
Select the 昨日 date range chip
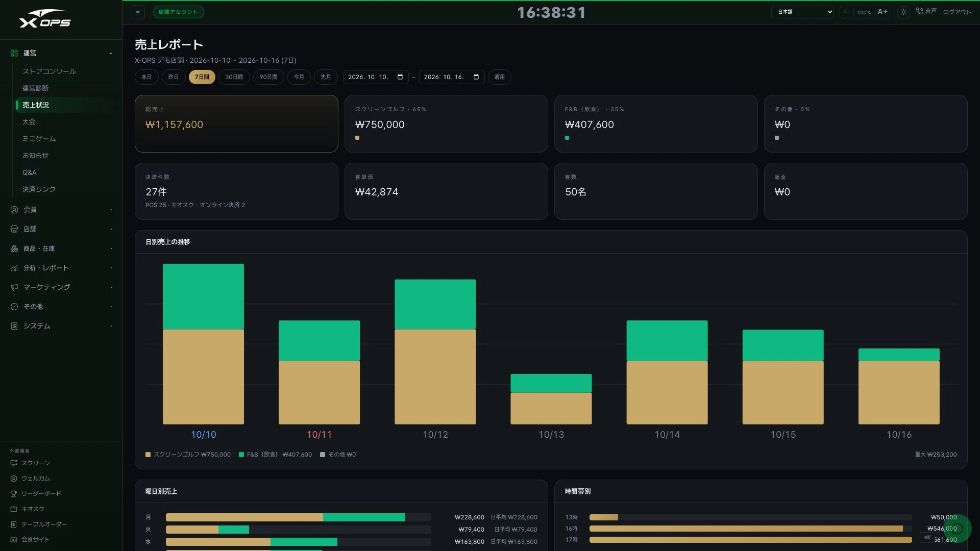pos(174,77)
